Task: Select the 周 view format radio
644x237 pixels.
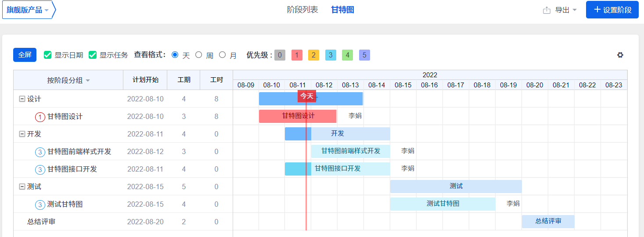Action: pyautogui.click(x=199, y=55)
